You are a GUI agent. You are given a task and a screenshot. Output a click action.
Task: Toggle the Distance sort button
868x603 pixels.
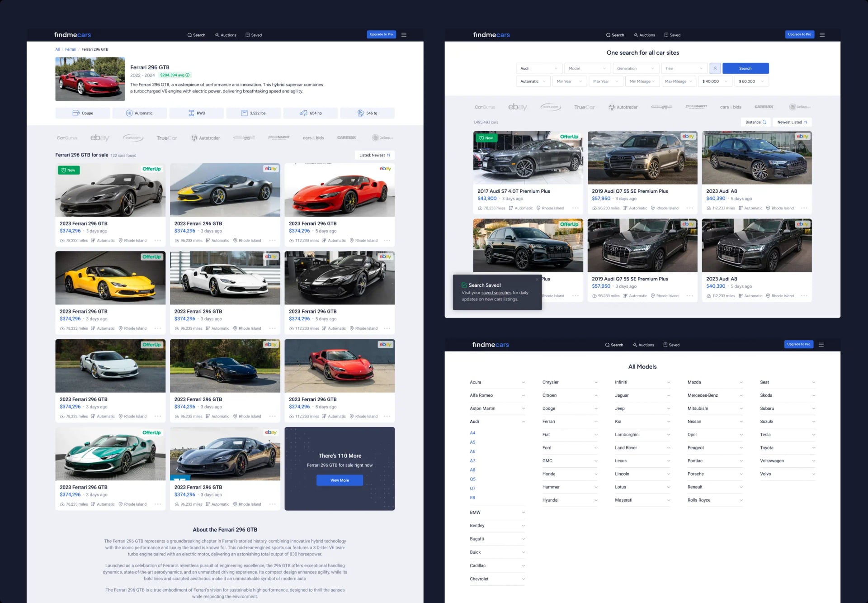755,122
